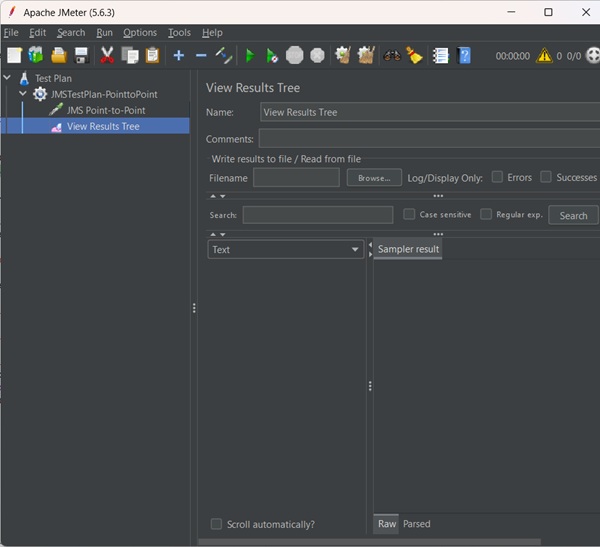600x547 pixels.
Task: Click the Clear all broom icon
Action: click(x=415, y=55)
